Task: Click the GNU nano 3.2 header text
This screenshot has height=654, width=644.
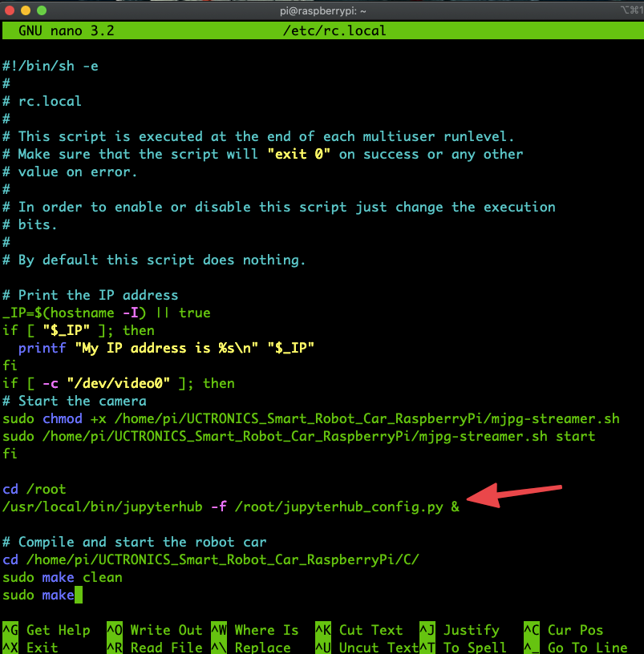Action: click(66, 30)
